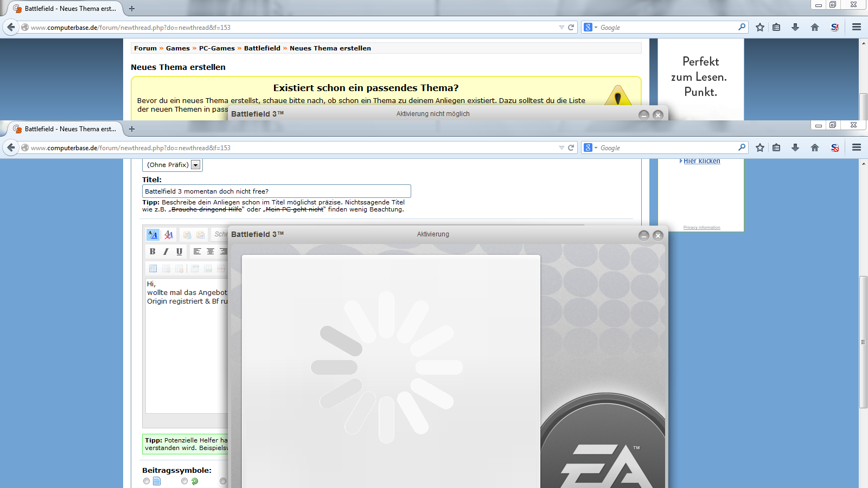The height and width of the screenshot is (488, 868).
Task: Toggle italic formatting in the editor
Action: click(166, 252)
